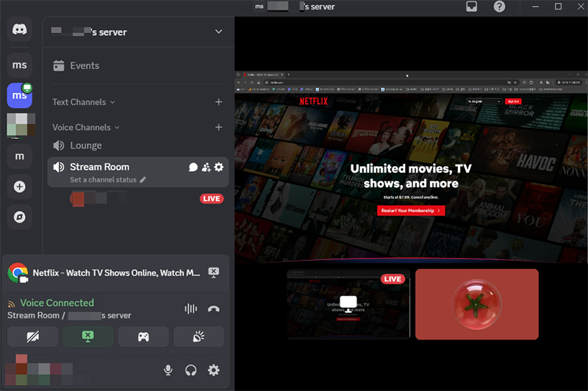Explore discoverable servers compass icon
Viewport: 588px width, 391px height.
[20, 217]
